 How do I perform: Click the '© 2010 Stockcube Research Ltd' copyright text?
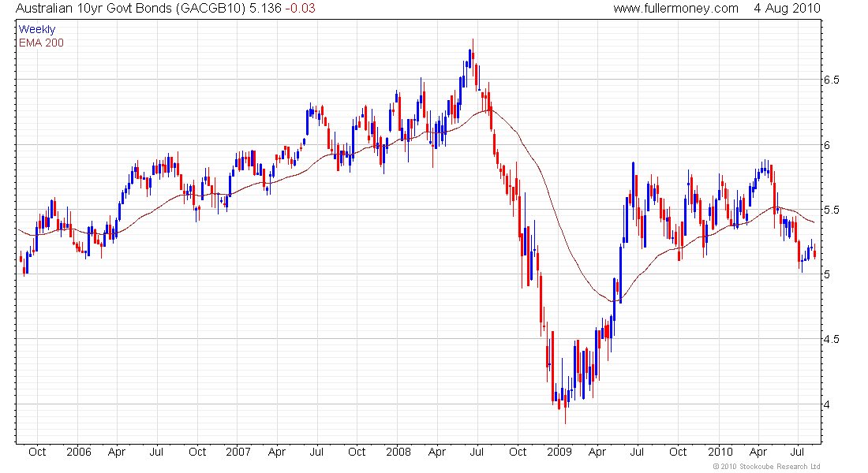click(766, 467)
